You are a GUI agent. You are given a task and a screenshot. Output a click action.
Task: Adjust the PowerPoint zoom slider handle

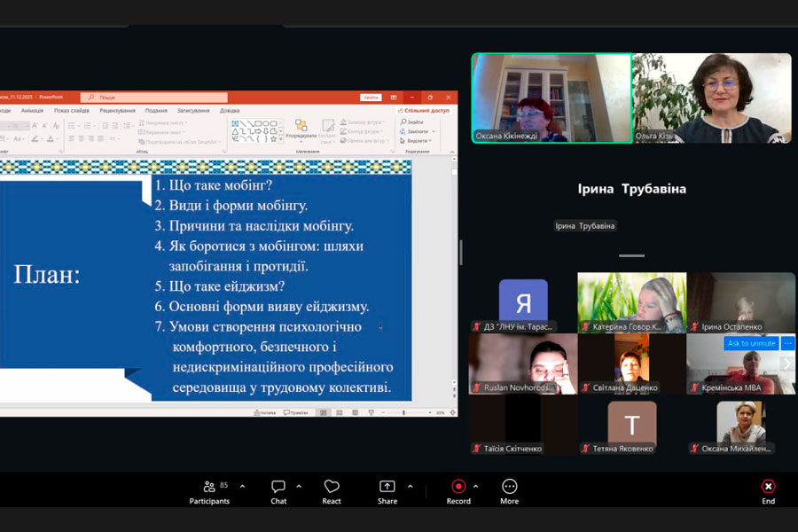click(x=403, y=412)
